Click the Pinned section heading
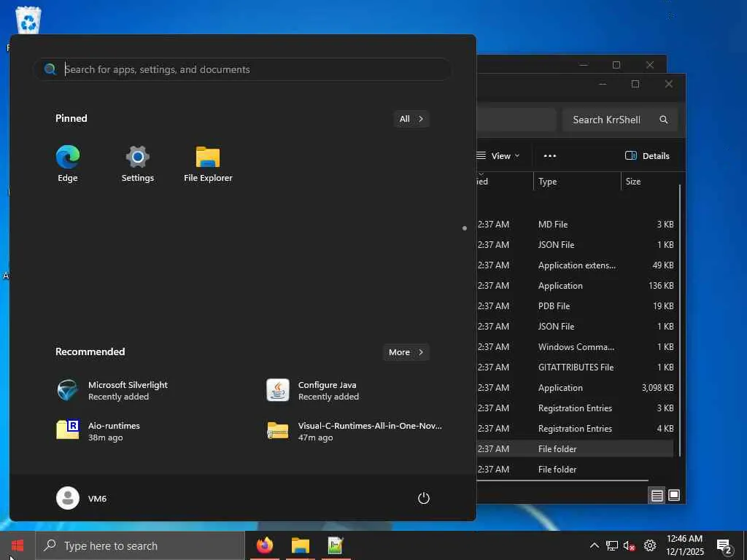 tap(71, 118)
